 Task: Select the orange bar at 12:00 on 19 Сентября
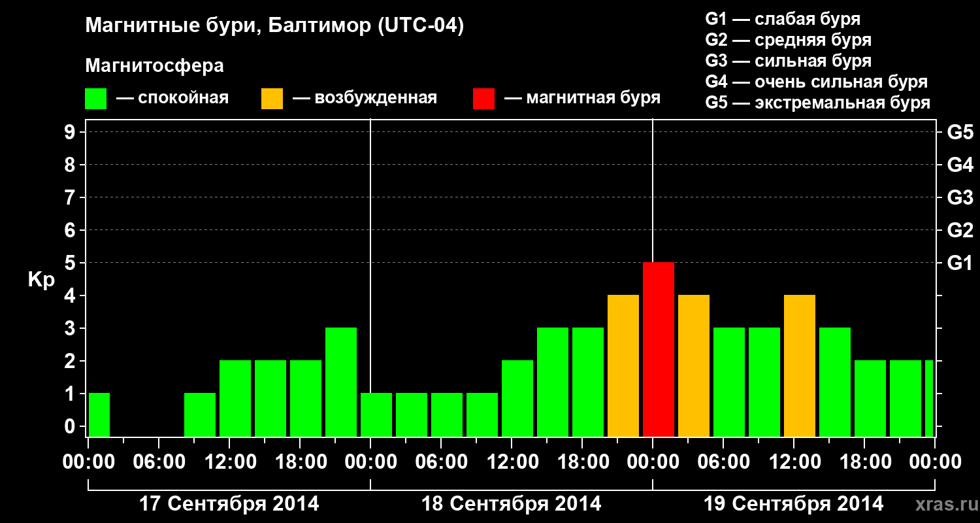[x=800, y=366]
